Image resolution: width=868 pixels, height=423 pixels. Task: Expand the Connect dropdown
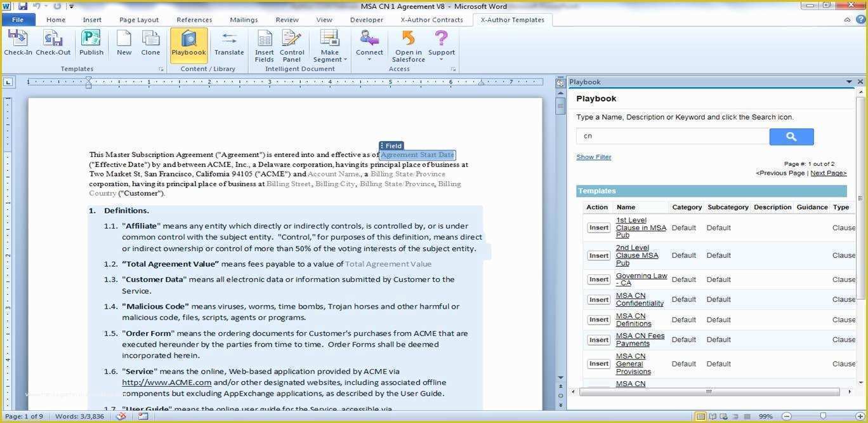pyautogui.click(x=369, y=46)
